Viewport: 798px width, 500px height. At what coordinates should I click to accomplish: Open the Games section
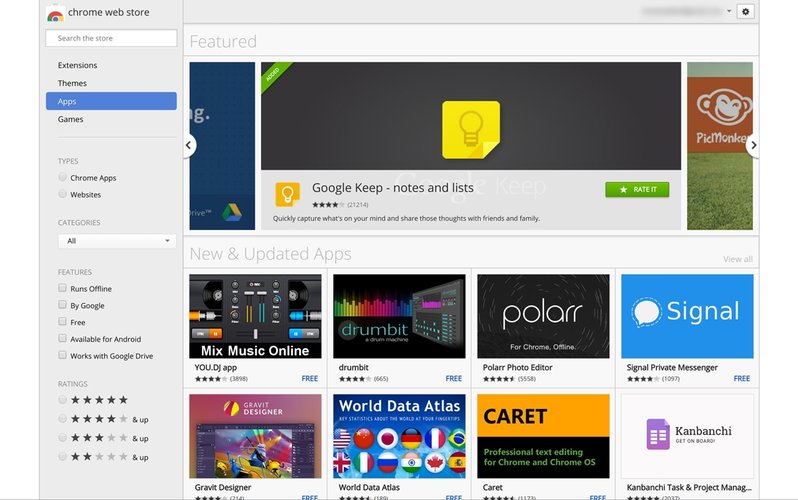coord(70,119)
